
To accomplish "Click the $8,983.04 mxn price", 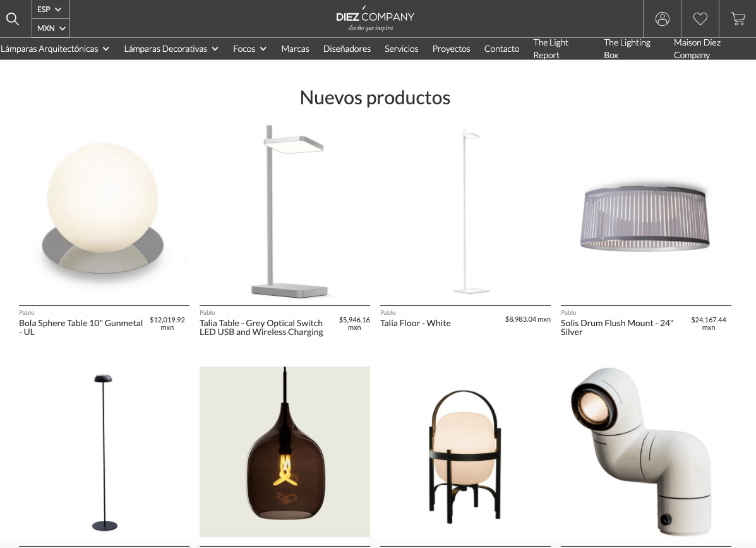I will [x=528, y=319].
